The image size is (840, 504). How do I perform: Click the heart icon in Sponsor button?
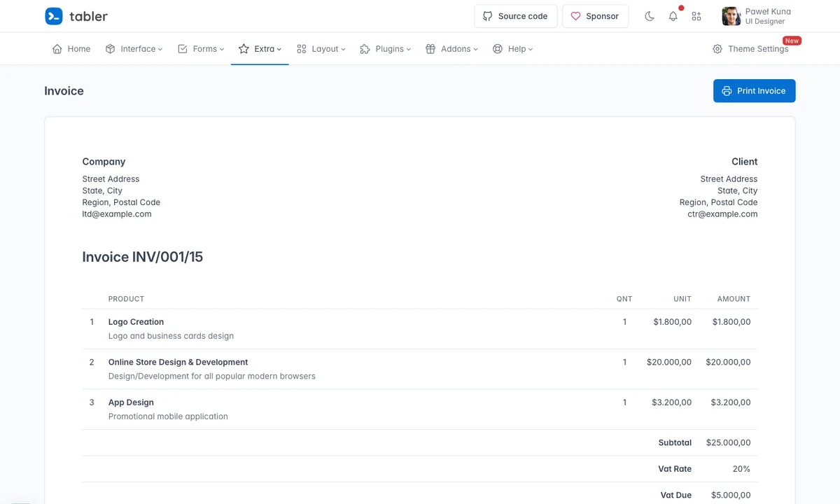[575, 16]
